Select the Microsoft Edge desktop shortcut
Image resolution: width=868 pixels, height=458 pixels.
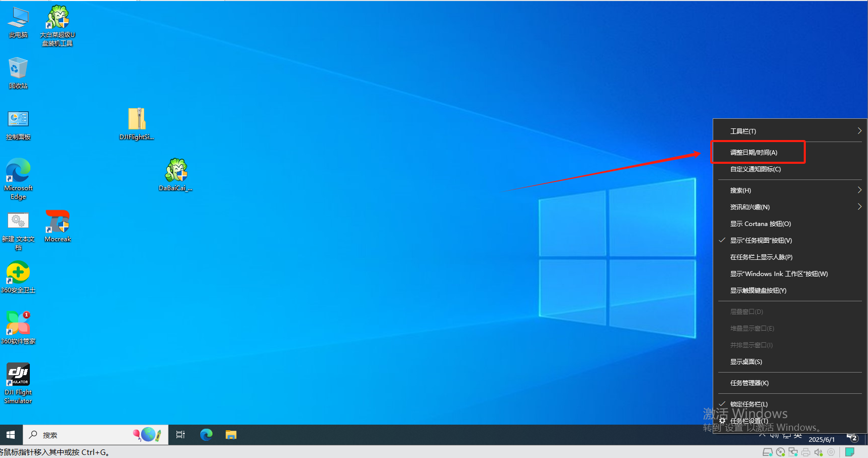[x=18, y=178]
